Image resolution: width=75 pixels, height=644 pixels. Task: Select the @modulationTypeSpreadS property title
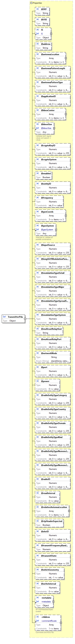coord(55,301)
